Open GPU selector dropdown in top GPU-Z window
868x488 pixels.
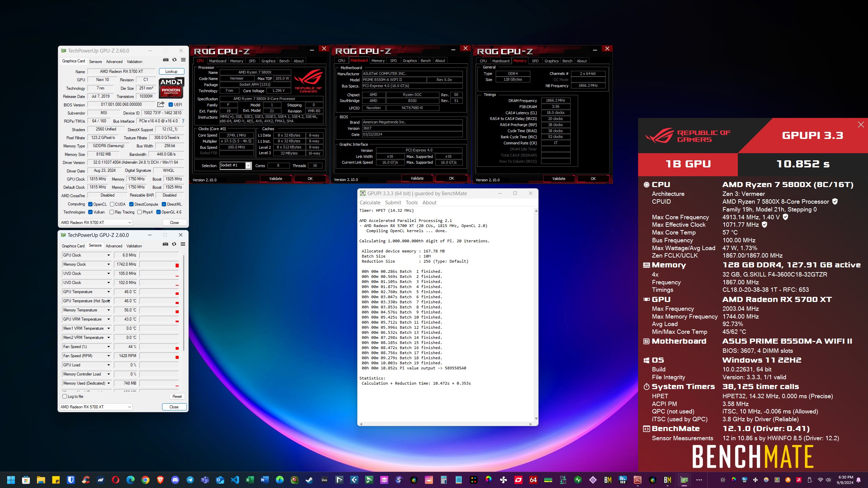[x=96, y=223]
